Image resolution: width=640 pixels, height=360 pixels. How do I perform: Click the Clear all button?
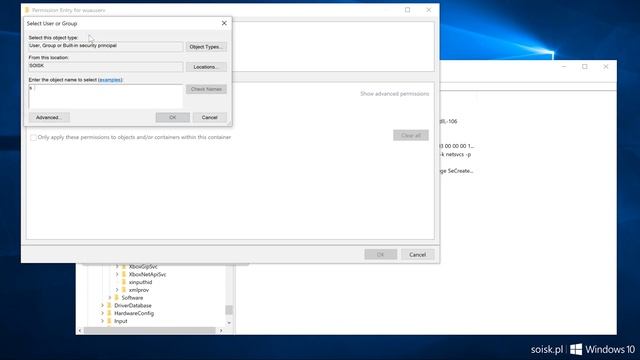pos(411,136)
